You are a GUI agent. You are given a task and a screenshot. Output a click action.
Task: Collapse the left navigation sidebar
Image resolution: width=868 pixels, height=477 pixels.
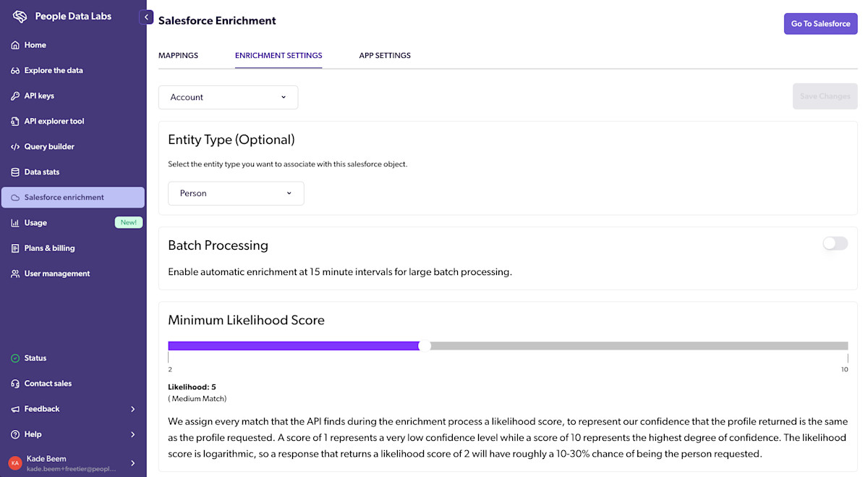tap(147, 17)
